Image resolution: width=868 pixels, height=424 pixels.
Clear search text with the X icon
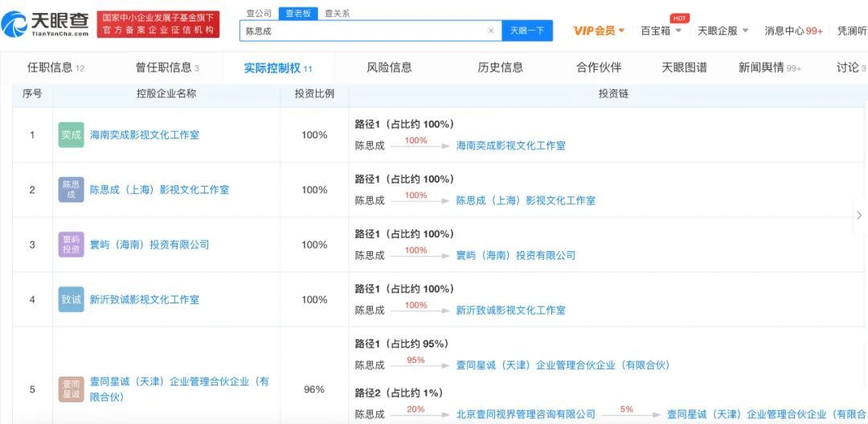pos(490,31)
